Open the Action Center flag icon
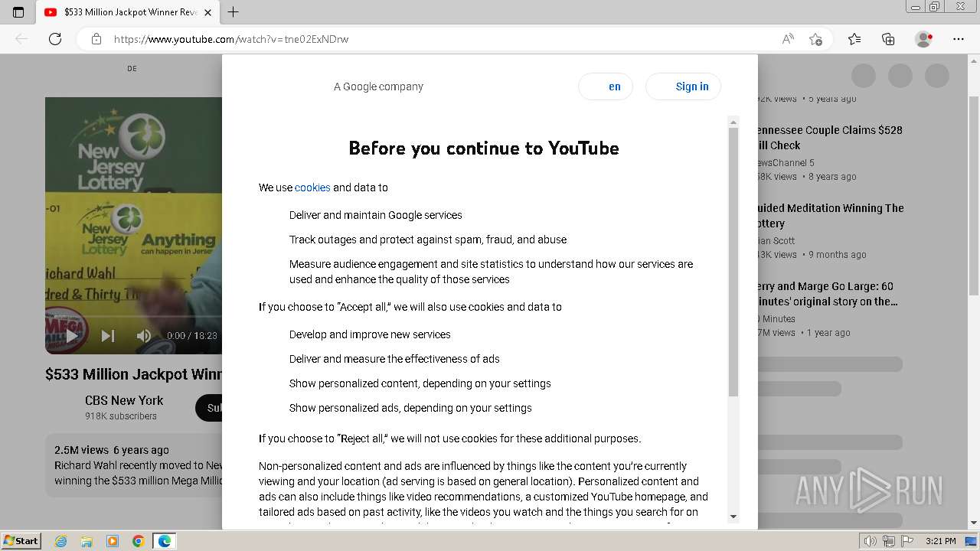Image resolution: width=980 pixels, height=551 pixels. pos(907,541)
